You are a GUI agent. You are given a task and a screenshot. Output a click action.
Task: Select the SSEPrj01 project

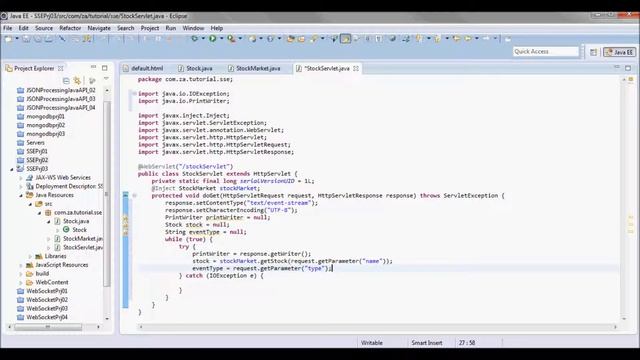(x=37, y=151)
